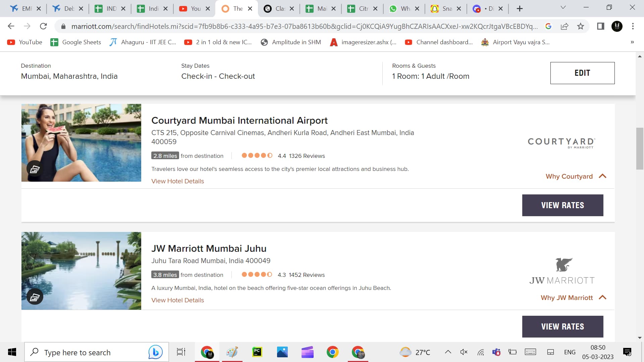
Task: Open the Windows Start menu
Action: [x=12, y=352]
